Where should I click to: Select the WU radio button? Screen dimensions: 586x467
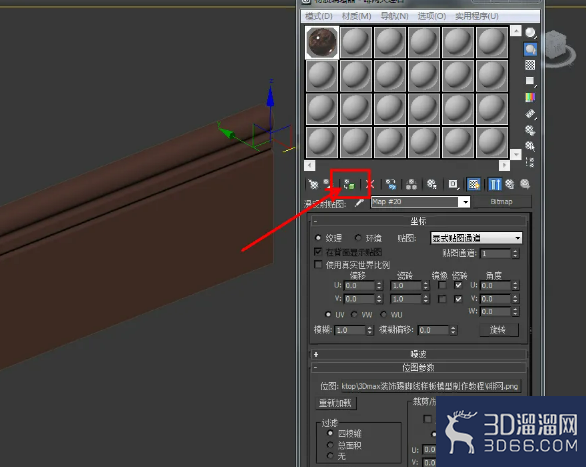click(383, 315)
